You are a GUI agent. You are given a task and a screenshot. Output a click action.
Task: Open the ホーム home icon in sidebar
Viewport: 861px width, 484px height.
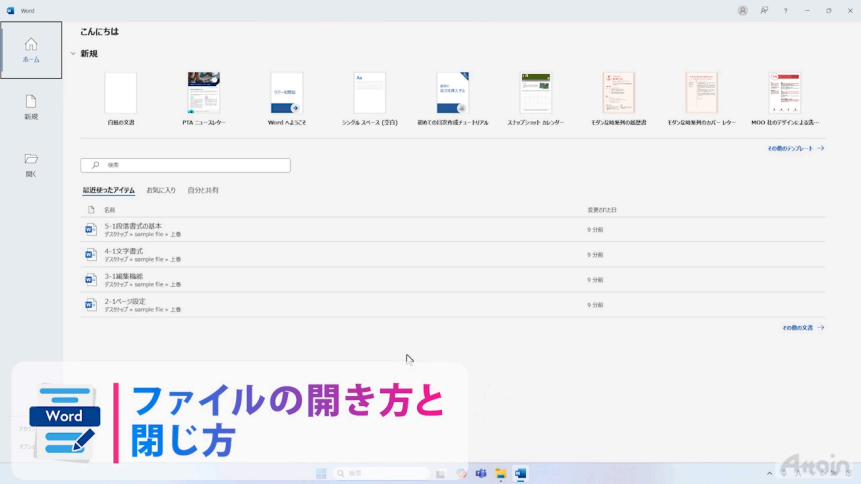coord(31,49)
